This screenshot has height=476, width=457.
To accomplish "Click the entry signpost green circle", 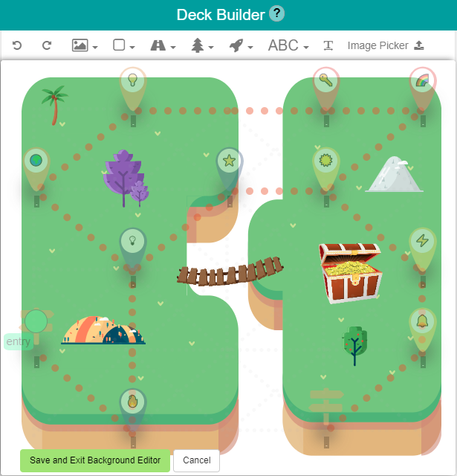I will [x=36, y=321].
